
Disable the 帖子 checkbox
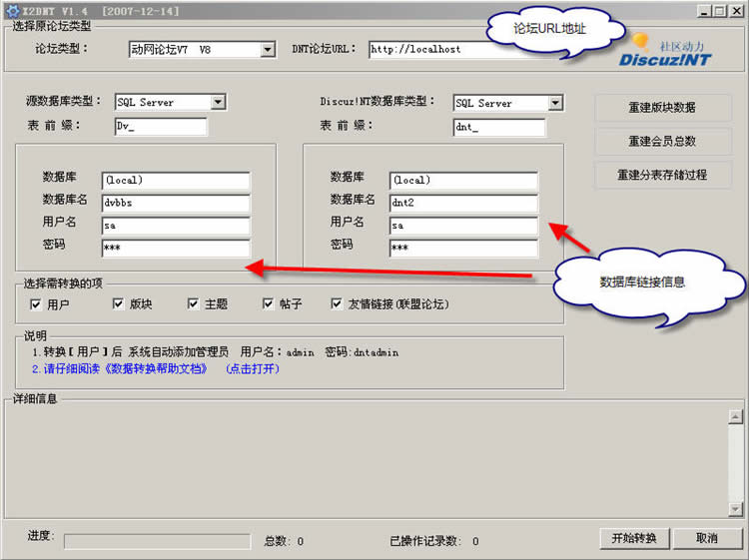269,304
